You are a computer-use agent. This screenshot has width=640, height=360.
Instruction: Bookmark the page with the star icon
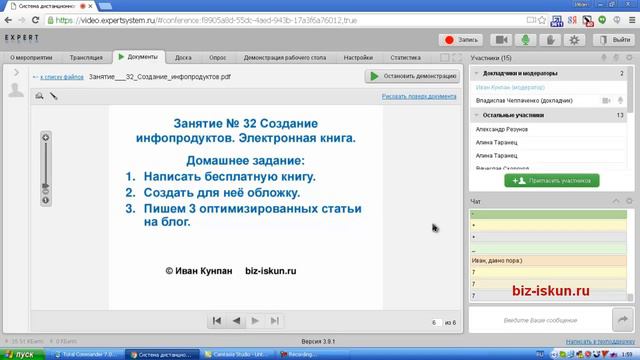(542, 20)
